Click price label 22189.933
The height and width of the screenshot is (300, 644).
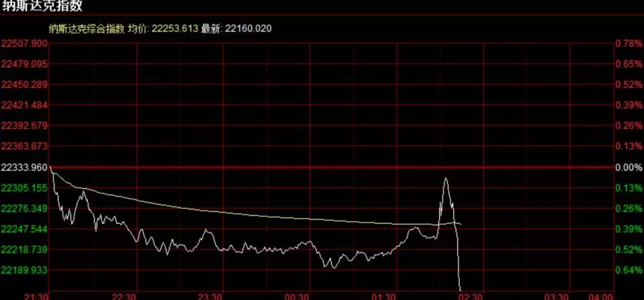point(24,270)
